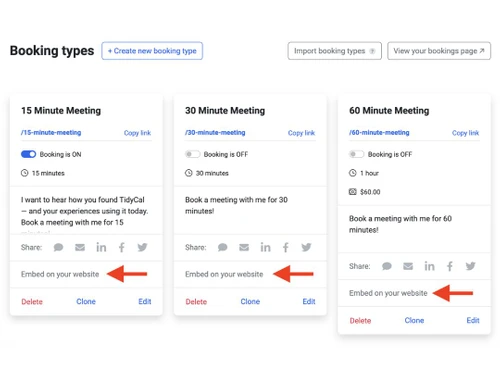Screen dimensions: 500x375
Task: Copy link for 15 Minute Meeting
Action: (137, 133)
